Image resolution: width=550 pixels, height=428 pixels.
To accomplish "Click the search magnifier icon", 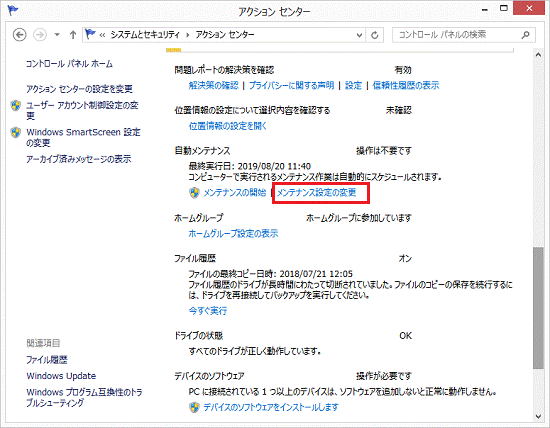I will (x=525, y=35).
